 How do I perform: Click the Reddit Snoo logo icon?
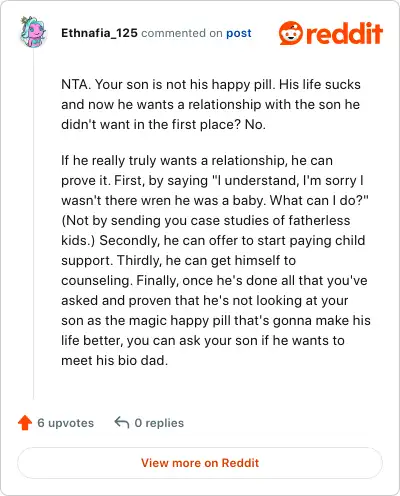291,33
